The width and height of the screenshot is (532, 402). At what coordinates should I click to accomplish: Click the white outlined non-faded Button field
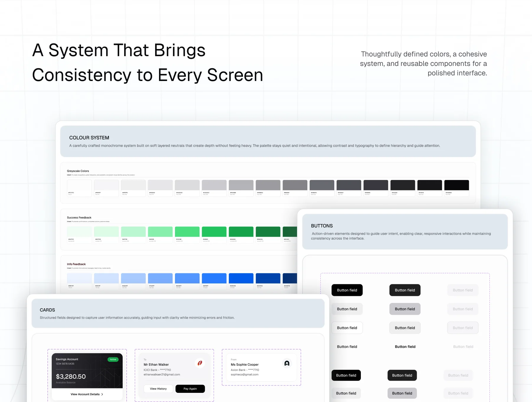tap(347, 328)
